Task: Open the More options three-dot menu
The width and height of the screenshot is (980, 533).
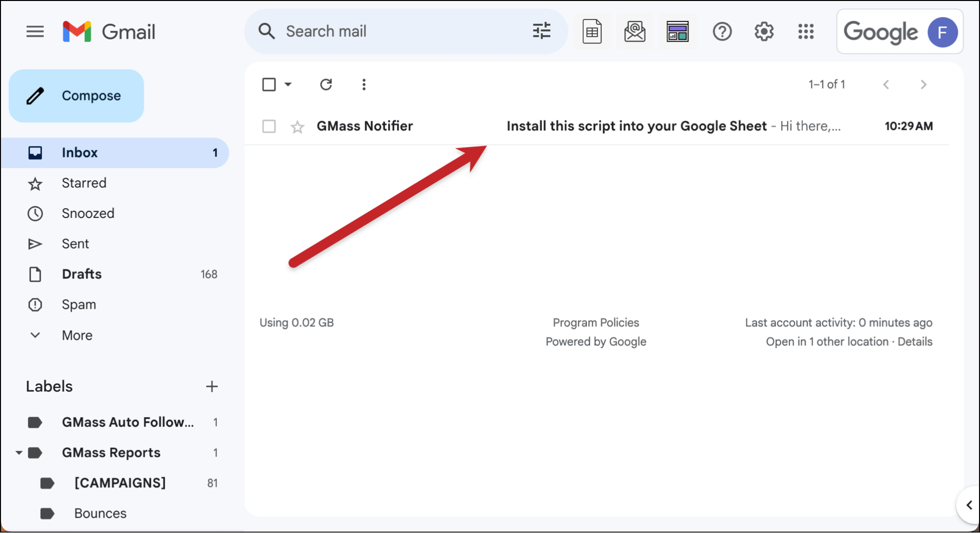Action: click(364, 84)
